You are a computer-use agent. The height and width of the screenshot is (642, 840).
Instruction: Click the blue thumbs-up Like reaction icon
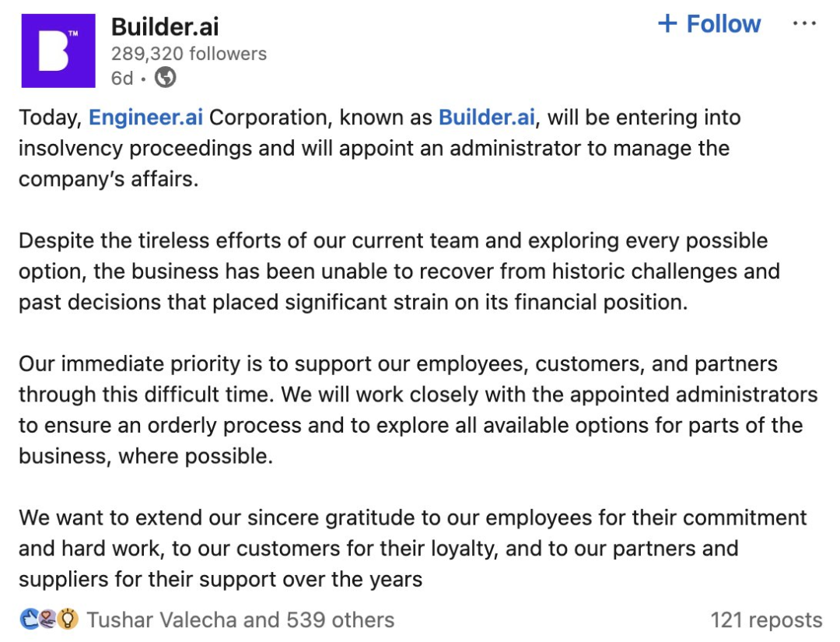click(x=28, y=619)
